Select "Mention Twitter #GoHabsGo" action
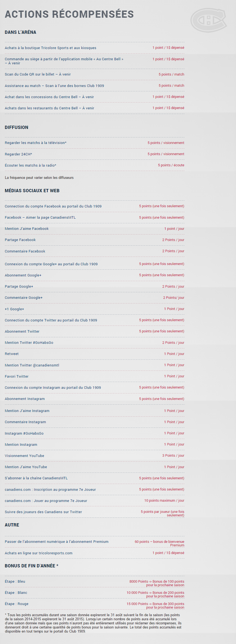Image resolution: width=236 pixels, height=644 pixels. pos(29,343)
